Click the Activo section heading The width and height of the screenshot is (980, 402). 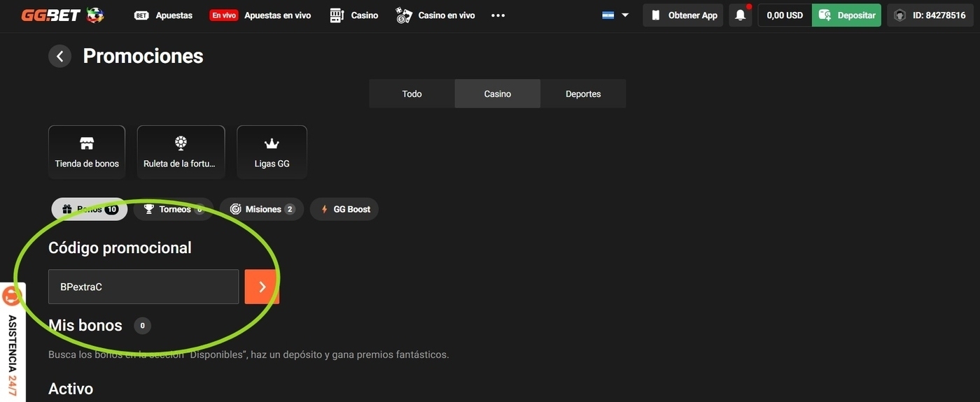click(x=71, y=389)
